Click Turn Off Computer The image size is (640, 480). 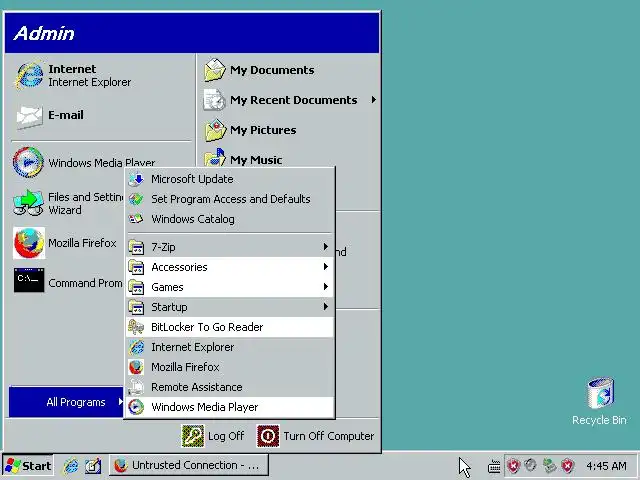tap(315, 436)
